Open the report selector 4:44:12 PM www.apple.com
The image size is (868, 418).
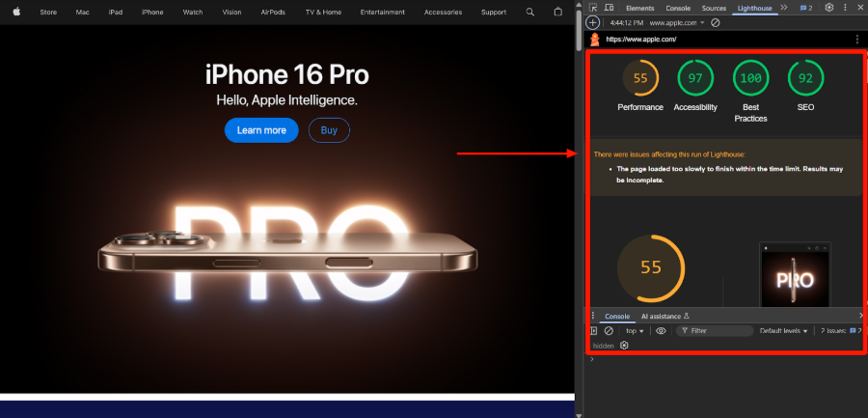657,23
